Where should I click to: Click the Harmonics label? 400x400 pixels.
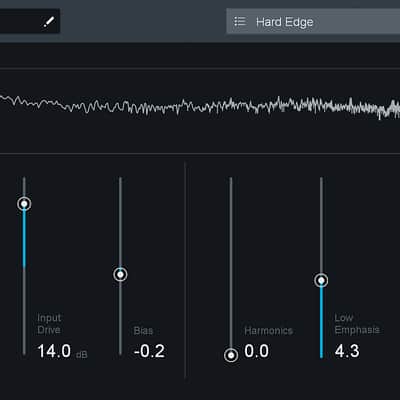point(269,331)
